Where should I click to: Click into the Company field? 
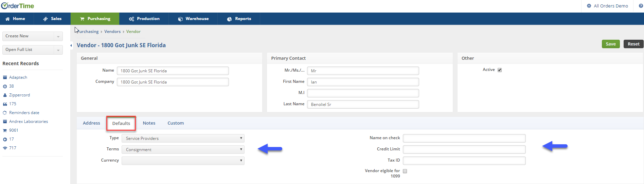coord(173,82)
